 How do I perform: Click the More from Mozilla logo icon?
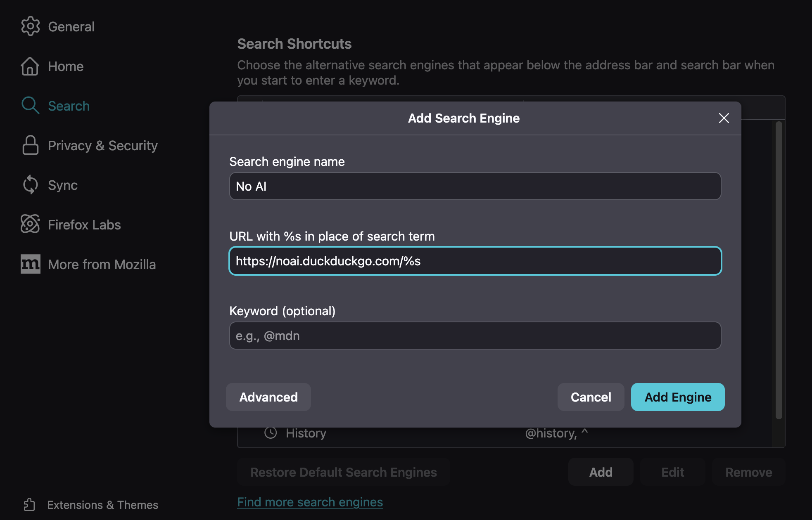tap(30, 264)
